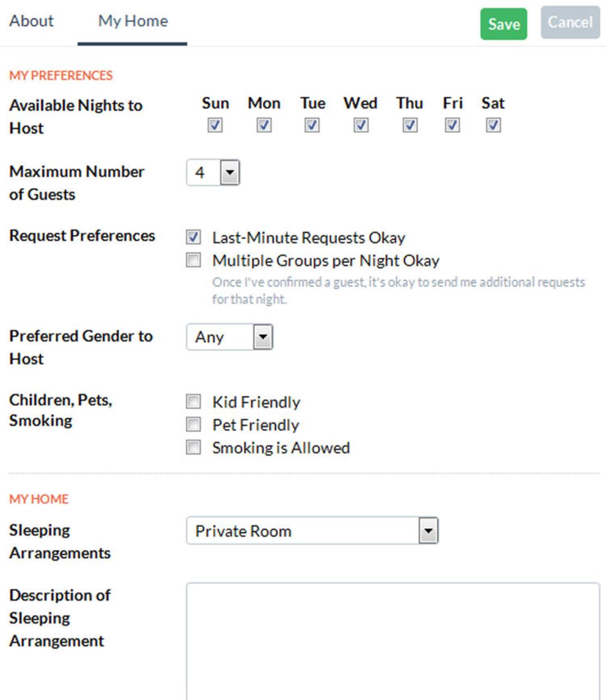Open Sleeping Arrangements Private Room dropdown

pyautogui.click(x=312, y=530)
